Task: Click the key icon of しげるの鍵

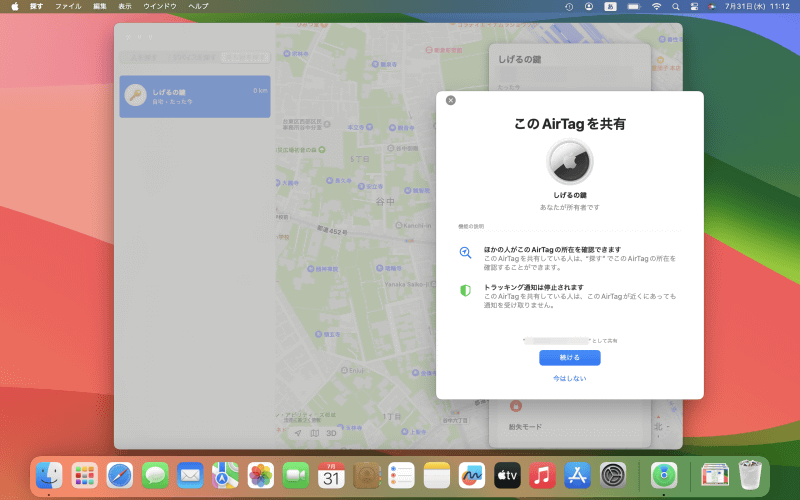Action: [x=136, y=95]
